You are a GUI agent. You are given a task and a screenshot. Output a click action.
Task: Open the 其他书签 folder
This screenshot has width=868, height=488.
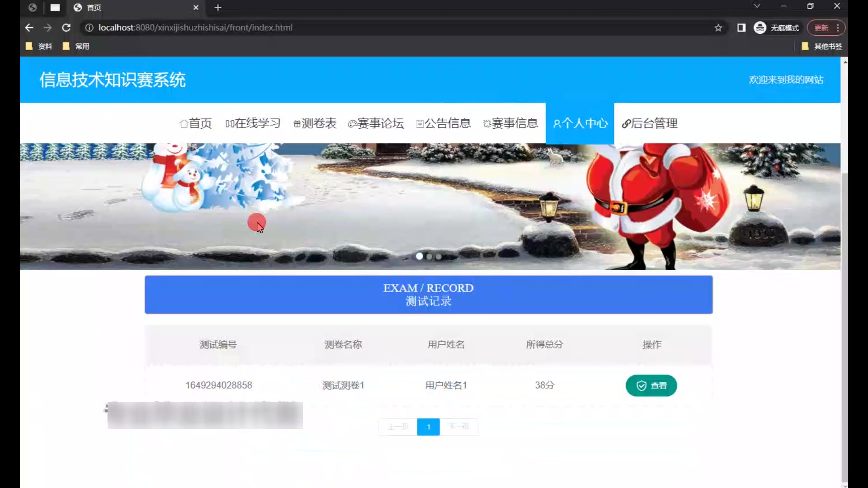point(822,46)
